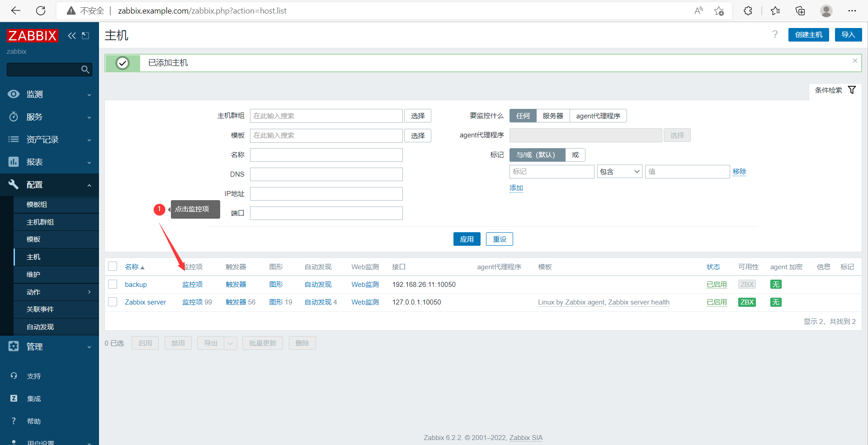Open Items (监控项) link for backup host
This screenshot has width=868, height=445.
(x=192, y=285)
